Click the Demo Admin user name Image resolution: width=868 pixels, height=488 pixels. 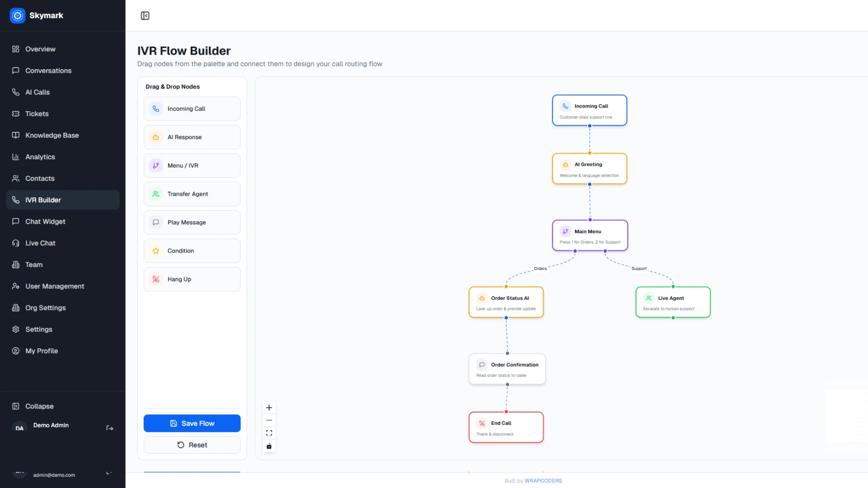coord(51,426)
